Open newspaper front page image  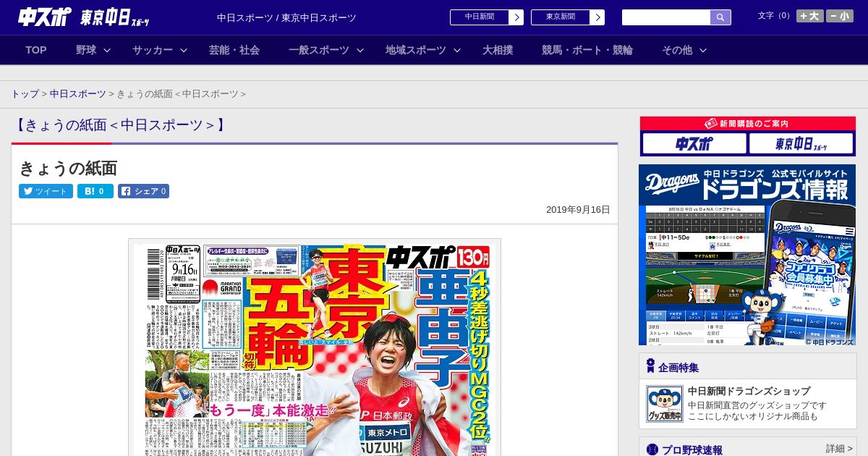315,347
